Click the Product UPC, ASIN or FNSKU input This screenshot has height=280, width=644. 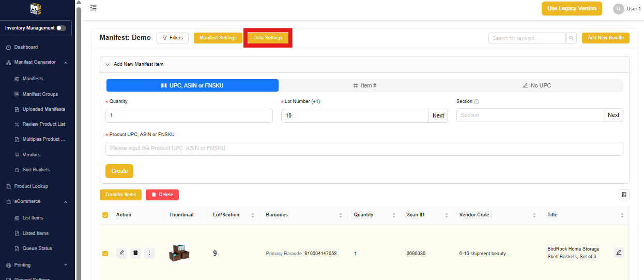tap(364, 149)
